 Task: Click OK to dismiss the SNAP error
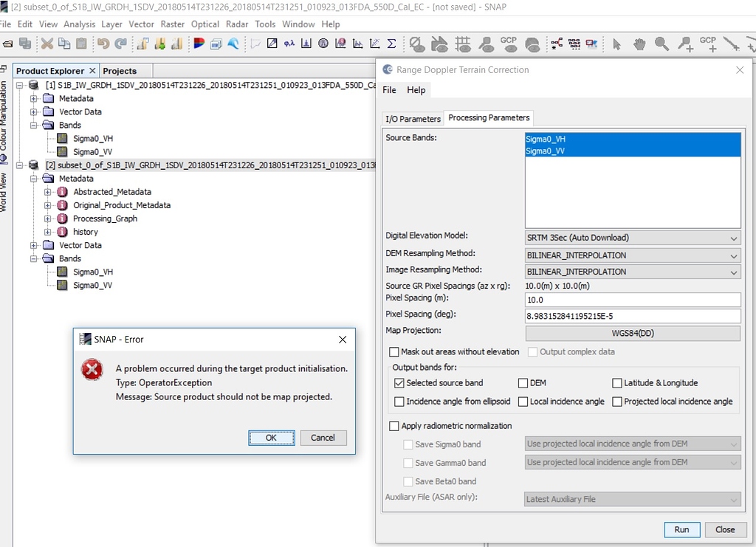point(271,437)
